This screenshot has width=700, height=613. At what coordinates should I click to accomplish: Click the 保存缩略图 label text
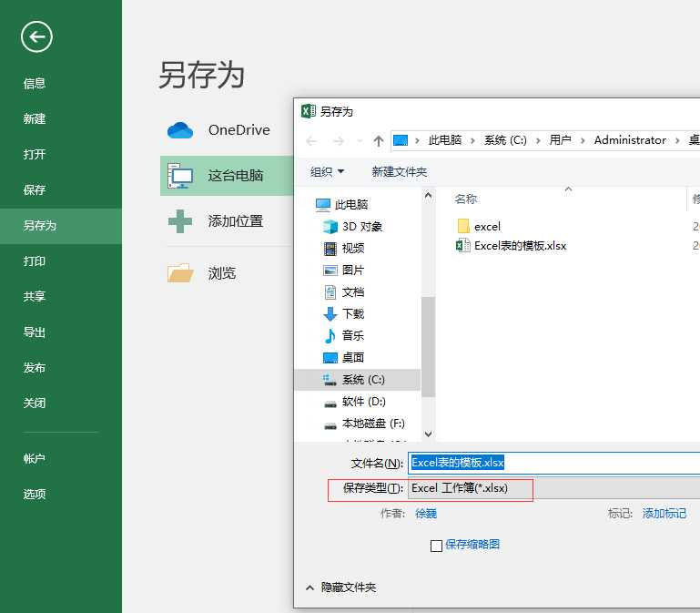pyautogui.click(x=472, y=545)
